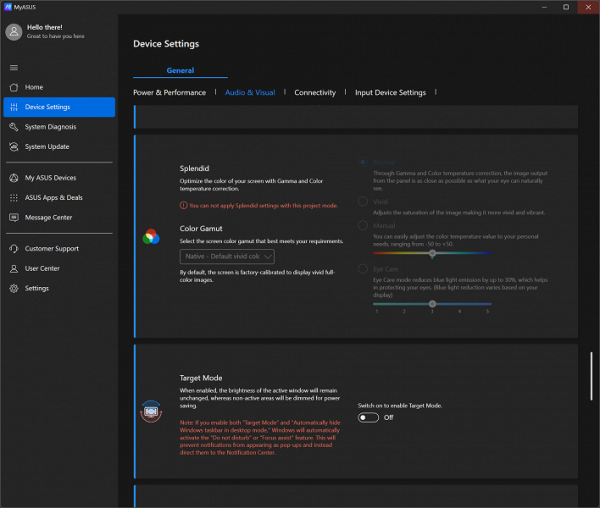Open the System Update page
This screenshot has height=508, width=600.
click(x=14, y=147)
